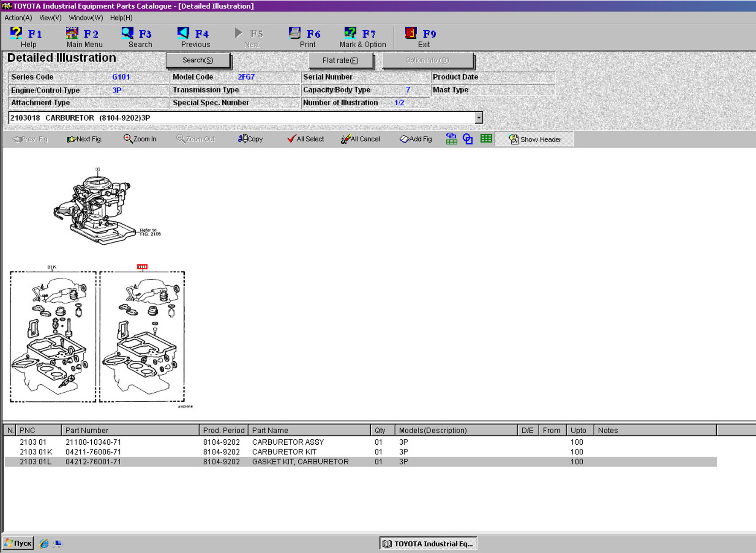Screen dimensions: 756x553
Task: Open the Action(A) menu
Action: click(18, 18)
